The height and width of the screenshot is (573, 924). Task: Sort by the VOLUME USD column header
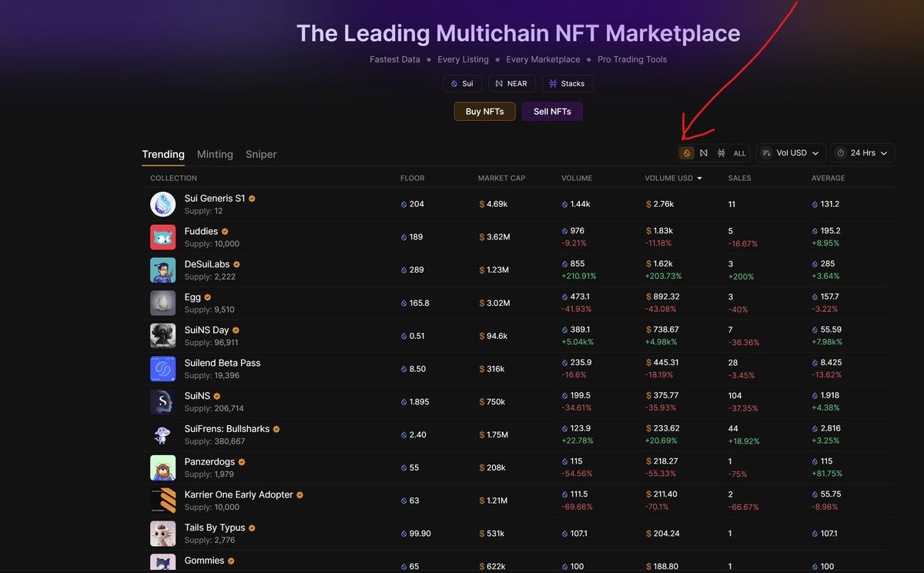673,178
